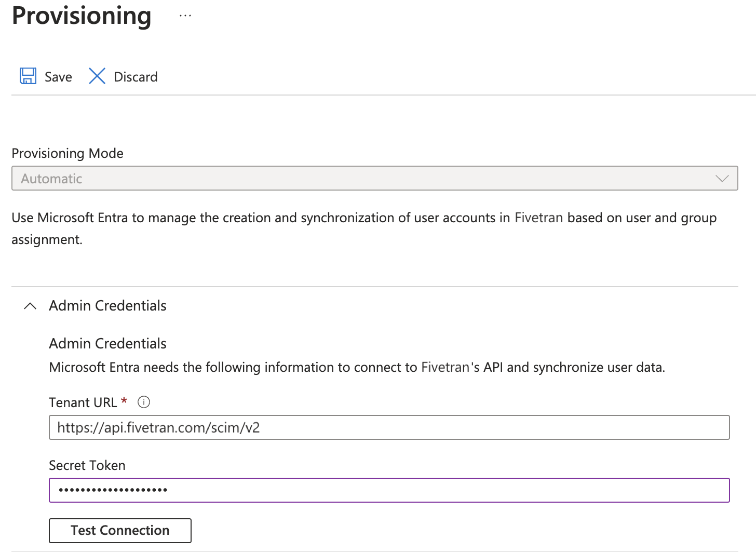
Task: Click the Provisioning Mode dropdown arrow
Action: click(x=722, y=179)
